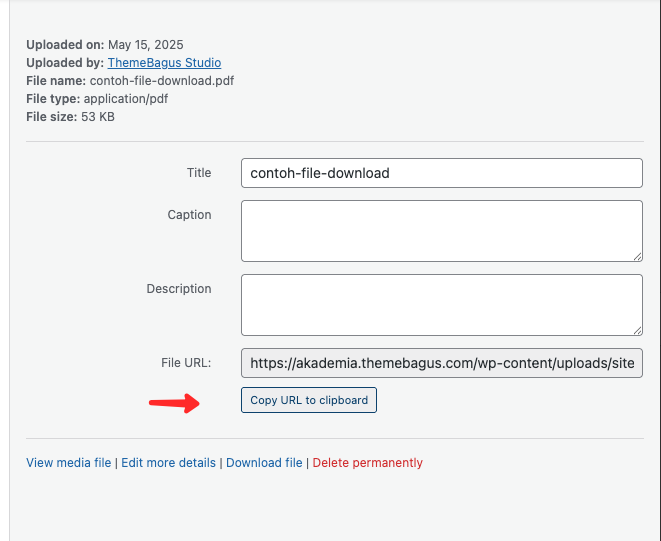This screenshot has height=541, width=661.
Task: Open the View media file link
Action: [x=69, y=463]
